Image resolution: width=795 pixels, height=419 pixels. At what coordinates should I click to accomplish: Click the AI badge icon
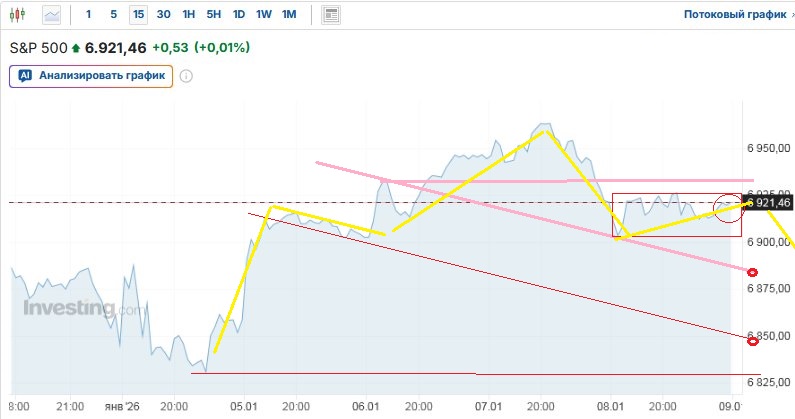(x=26, y=75)
